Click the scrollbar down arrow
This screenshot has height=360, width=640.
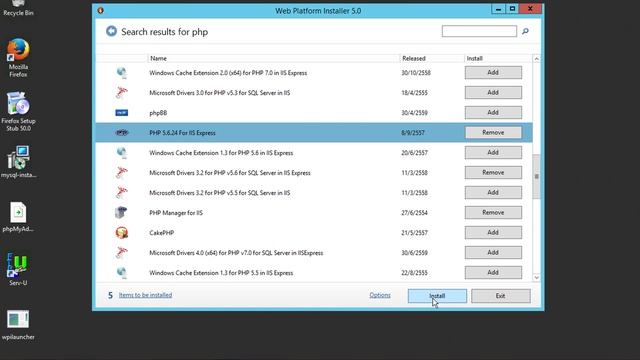(x=537, y=278)
